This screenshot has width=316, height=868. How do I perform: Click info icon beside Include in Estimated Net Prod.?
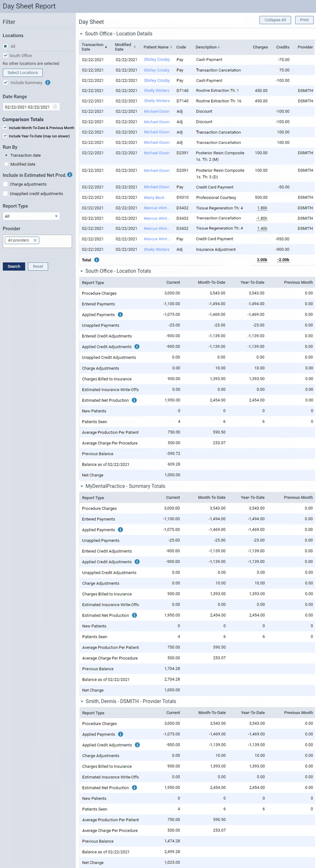[70, 175]
